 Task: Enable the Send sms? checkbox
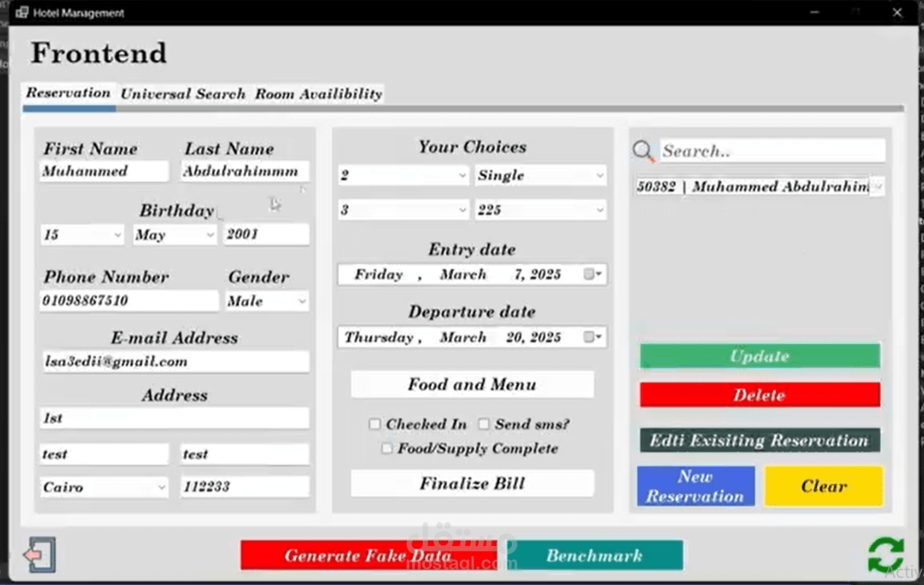(484, 424)
